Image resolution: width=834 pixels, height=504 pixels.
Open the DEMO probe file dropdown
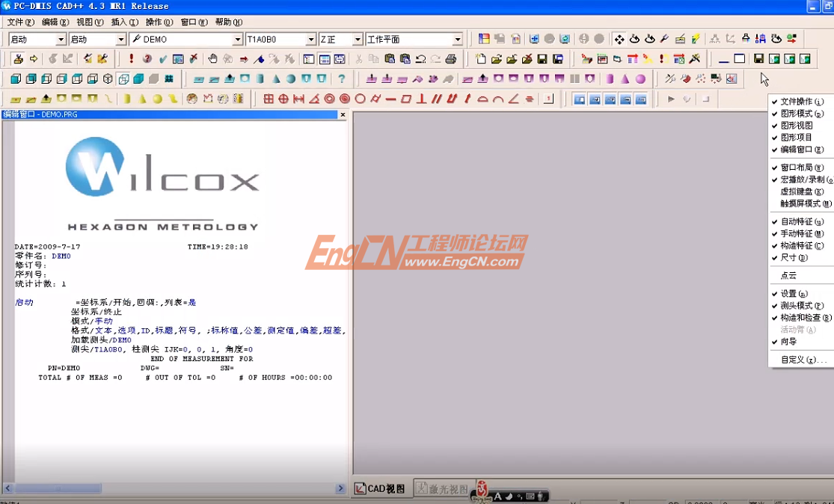pos(239,39)
